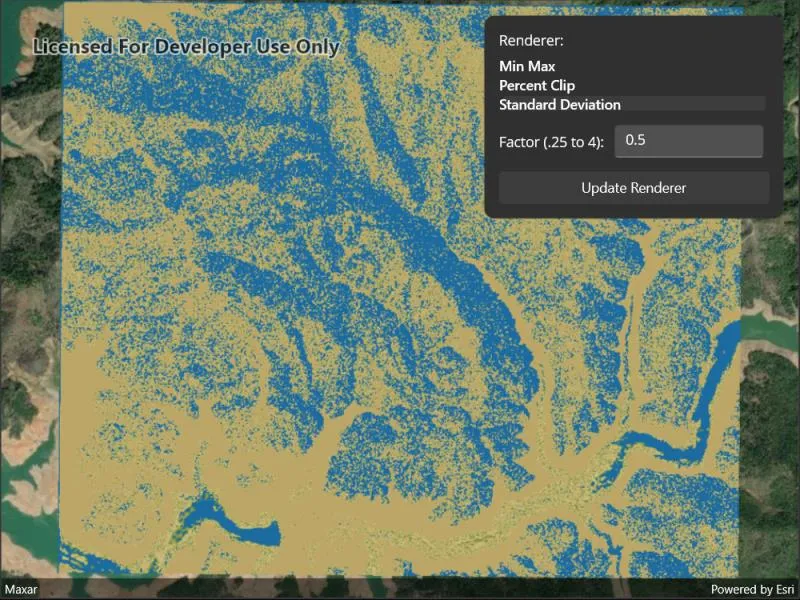800x600 pixels.
Task: Select Standard Deviation renderer option
Action: [x=632, y=105]
